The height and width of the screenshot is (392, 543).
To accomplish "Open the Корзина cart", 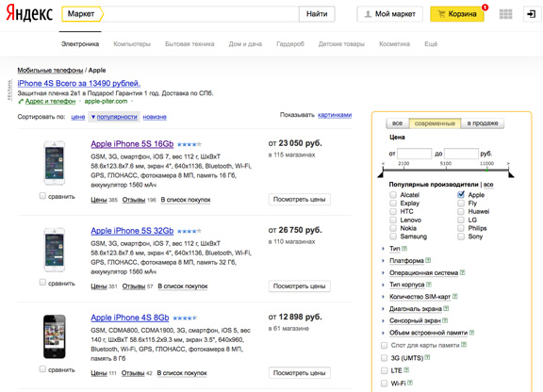I will tap(457, 14).
